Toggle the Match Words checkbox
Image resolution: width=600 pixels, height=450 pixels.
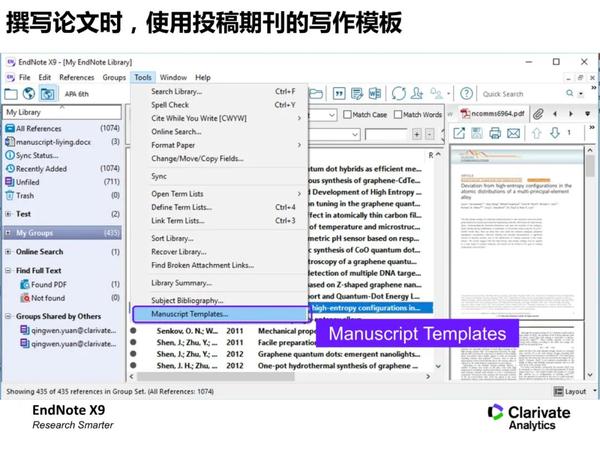(x=398, y=114)
